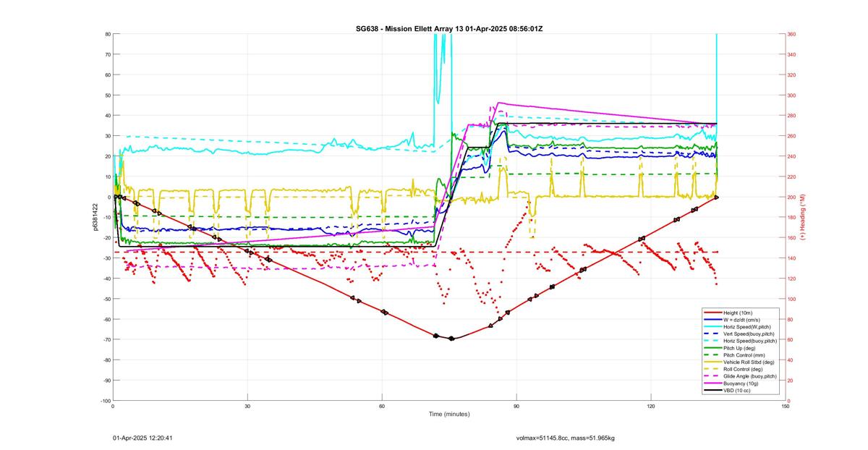Click the x-axis tick label "90"
This screenshot has width=868, height=450.
tap(516, 407)
